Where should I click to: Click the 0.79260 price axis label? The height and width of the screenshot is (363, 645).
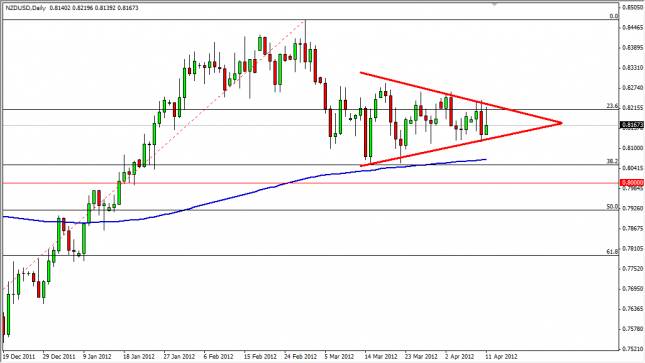[633, 208]
